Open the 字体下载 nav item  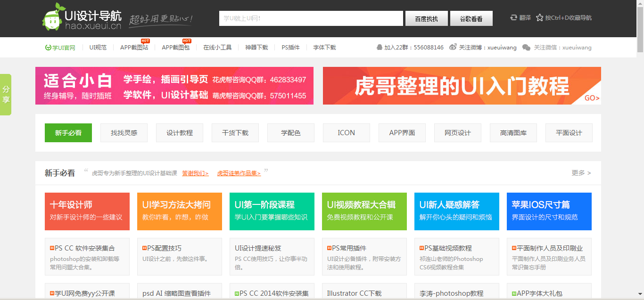325,48
